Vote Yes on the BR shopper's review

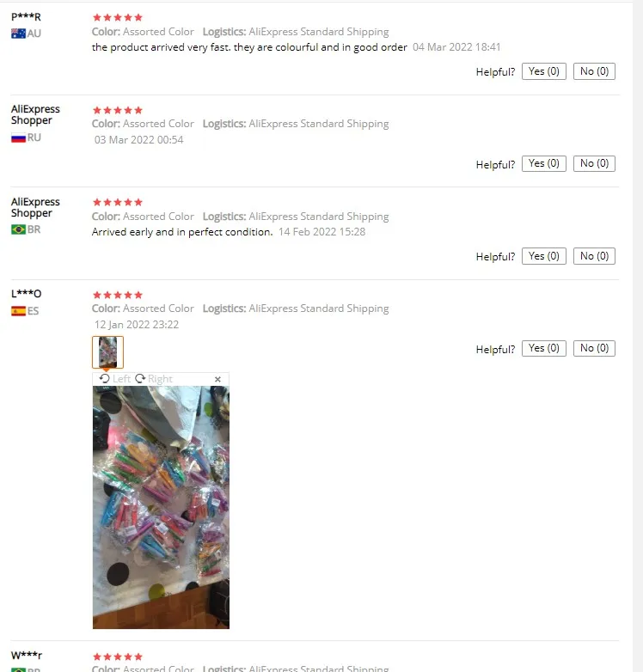click(543, 256)
